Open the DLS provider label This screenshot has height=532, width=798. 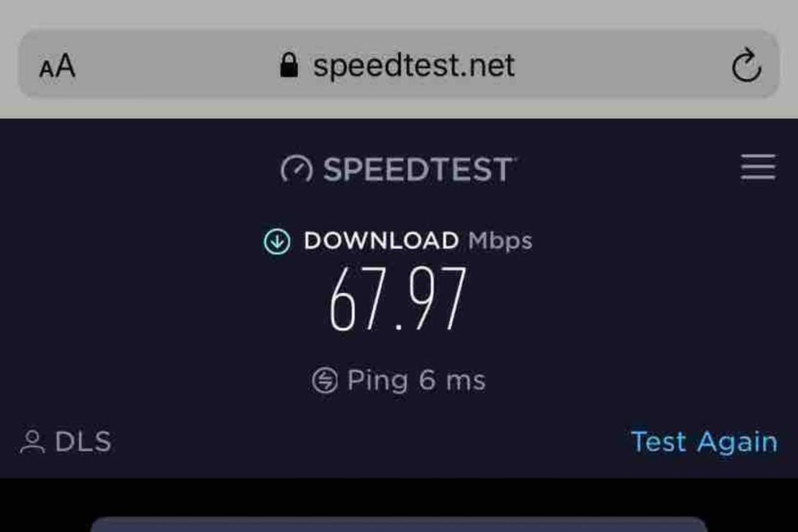(83, 442)
